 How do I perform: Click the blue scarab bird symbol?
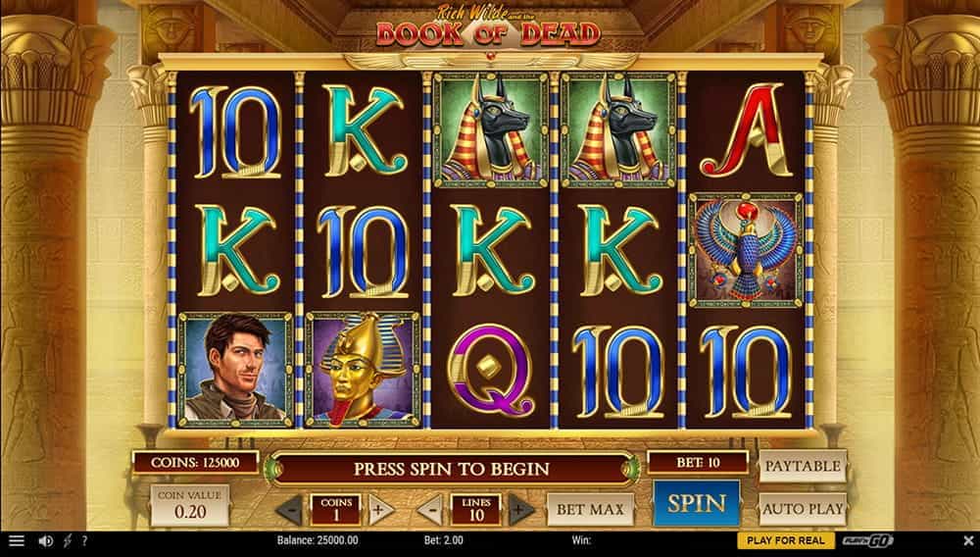tap(746, 250)
